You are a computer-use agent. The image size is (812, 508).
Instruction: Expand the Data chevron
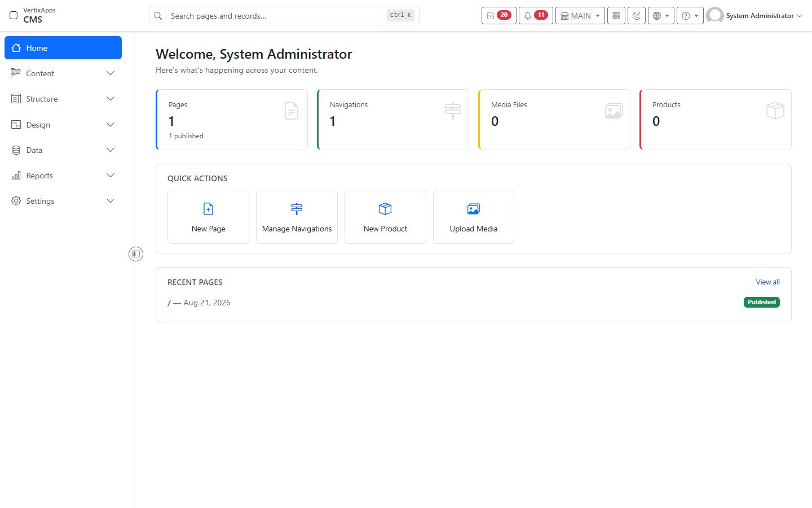point(111,150)
